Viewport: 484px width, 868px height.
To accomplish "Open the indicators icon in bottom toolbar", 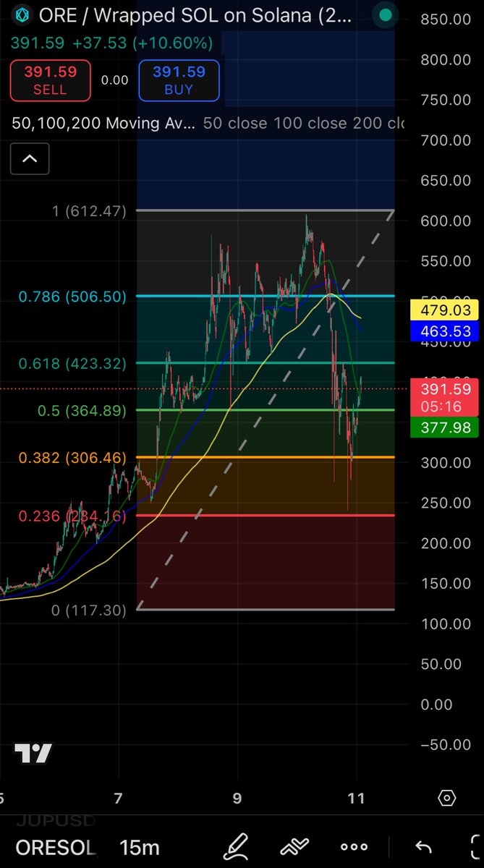I will (x=294, y=846).
